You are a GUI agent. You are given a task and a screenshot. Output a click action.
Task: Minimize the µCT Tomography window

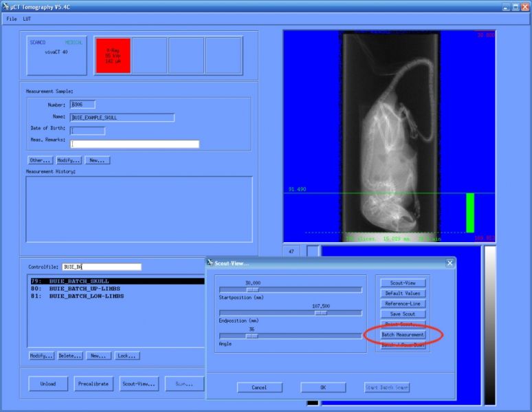pyautogui.click(x=506, y=7)
